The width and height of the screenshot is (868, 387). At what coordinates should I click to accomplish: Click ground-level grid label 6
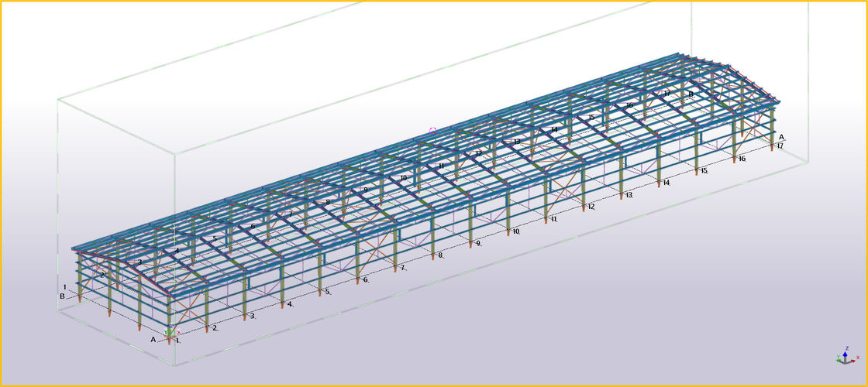[365, 280]
